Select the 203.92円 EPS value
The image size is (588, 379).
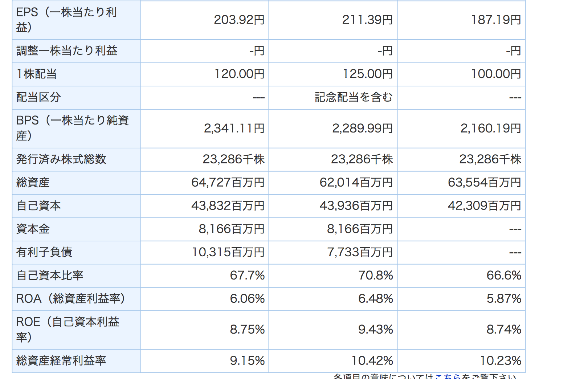click(239, 20)
